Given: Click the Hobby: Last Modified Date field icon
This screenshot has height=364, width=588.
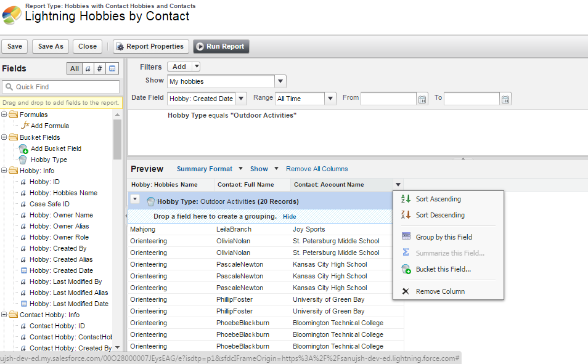Looking at the screenshot, I should tap(24, 304).
